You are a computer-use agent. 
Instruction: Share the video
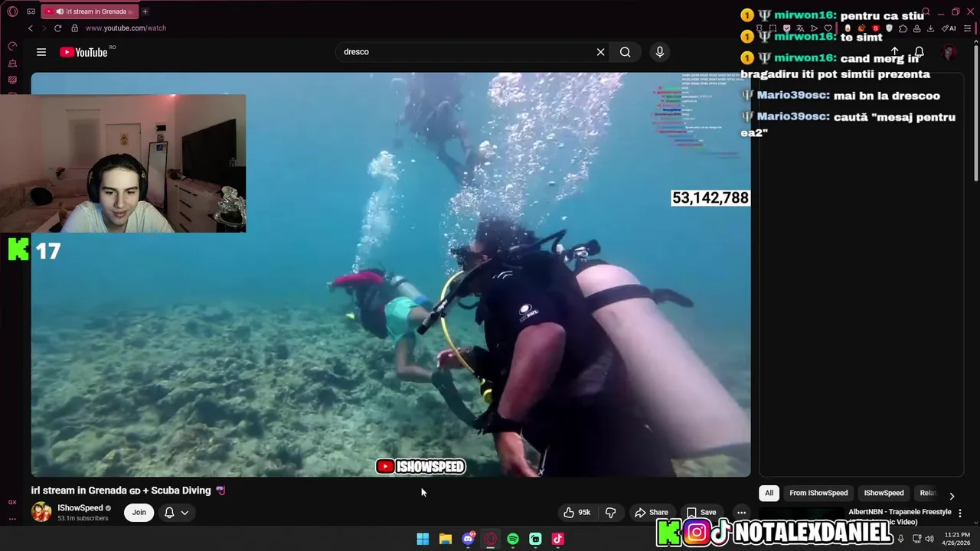[x=652, y=512]
